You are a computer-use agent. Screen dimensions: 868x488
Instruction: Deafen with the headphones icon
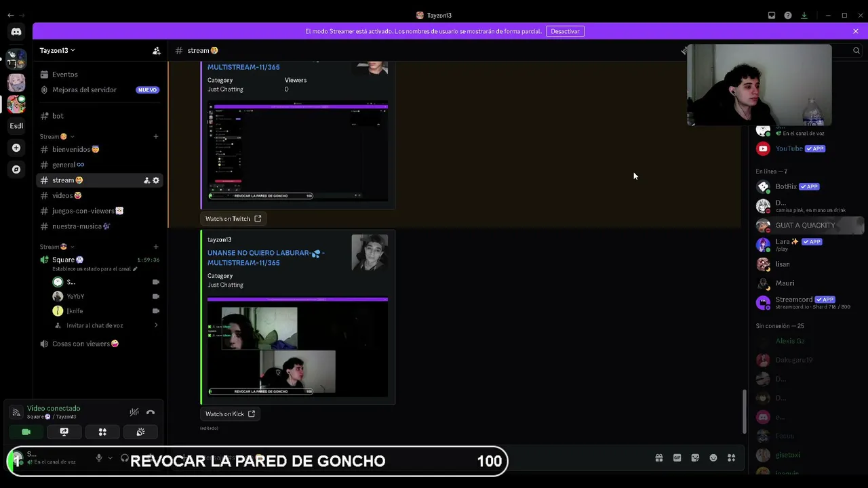pos(124,458)
